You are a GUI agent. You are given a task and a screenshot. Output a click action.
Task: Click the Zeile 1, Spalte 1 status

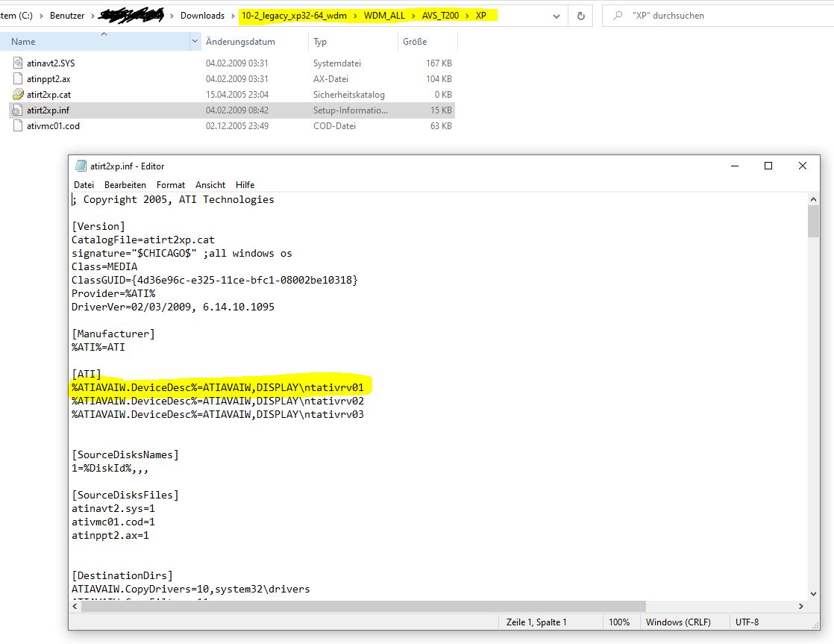pos(536,622)
